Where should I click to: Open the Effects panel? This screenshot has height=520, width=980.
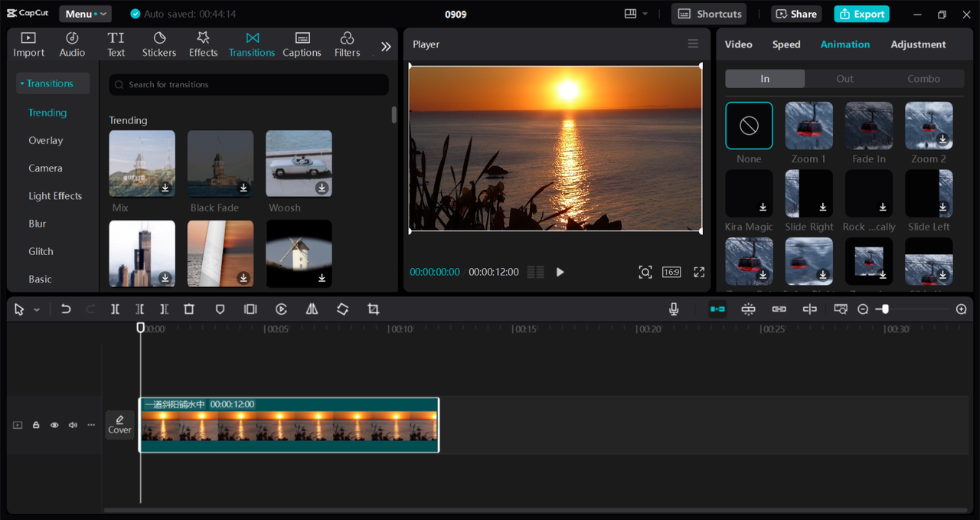pyautogui.click(x=203, y=44)
